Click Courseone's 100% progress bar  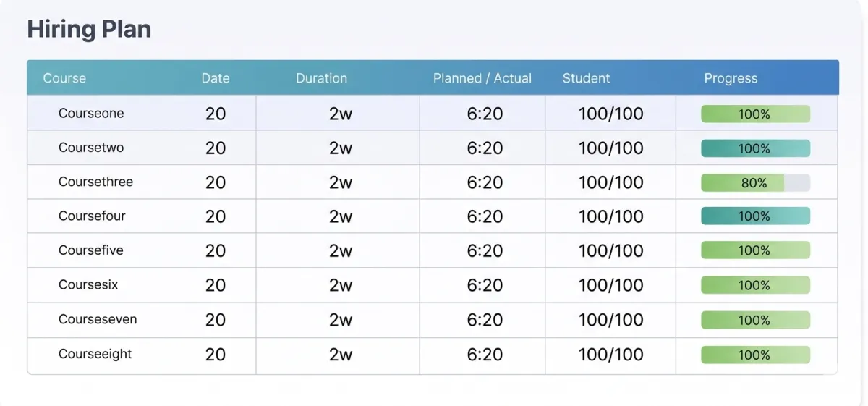click(x=755, y=114)
